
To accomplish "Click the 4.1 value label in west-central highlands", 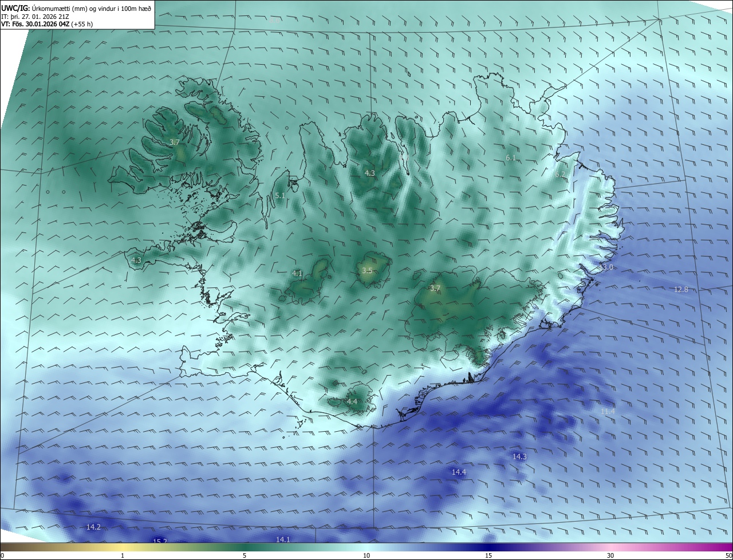I will 297,274.
